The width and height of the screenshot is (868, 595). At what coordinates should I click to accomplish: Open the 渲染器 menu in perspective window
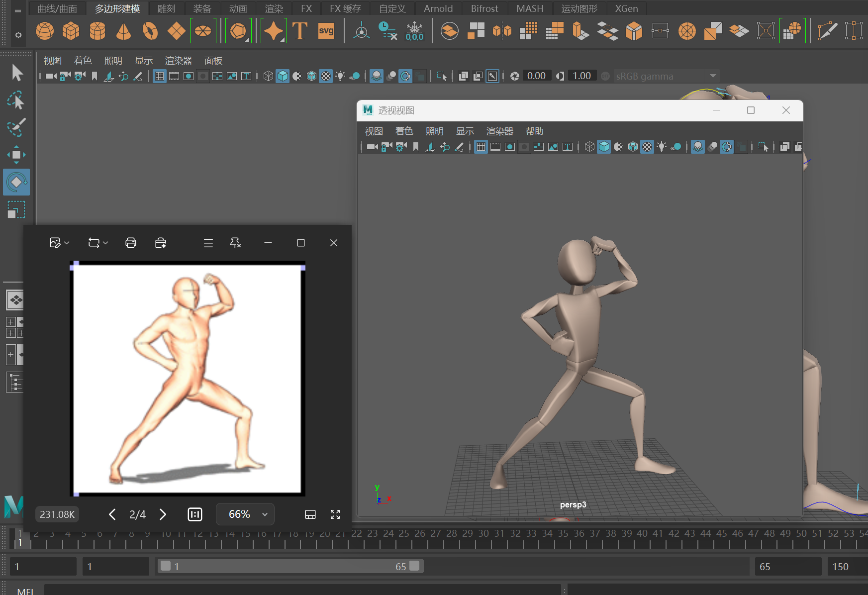coord(499,131)
